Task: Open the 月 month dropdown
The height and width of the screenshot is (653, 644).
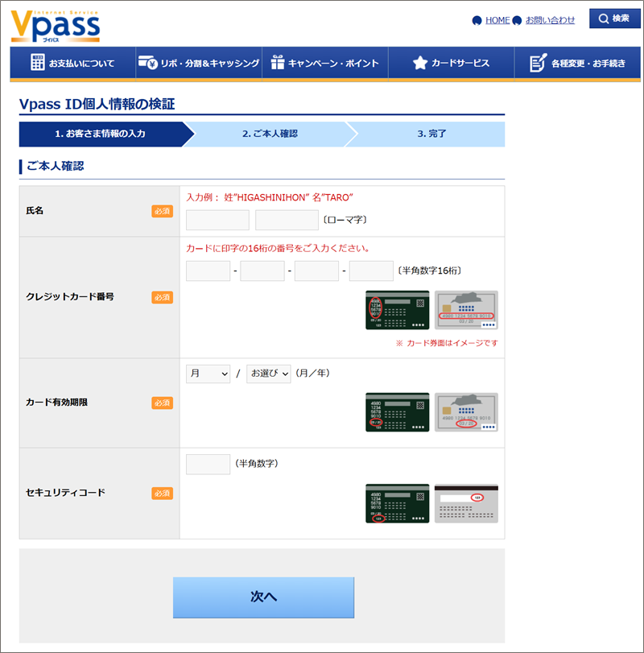Action: click(208, 374)
